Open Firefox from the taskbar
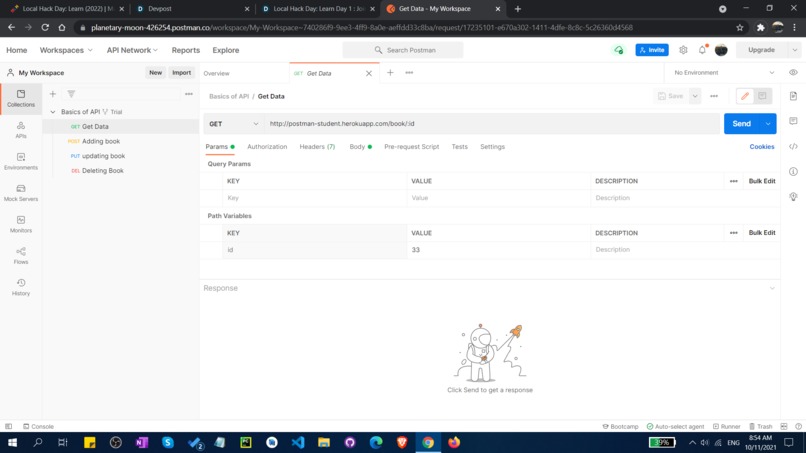Viewport: 806px width, 453px height. tap(454, 442)
